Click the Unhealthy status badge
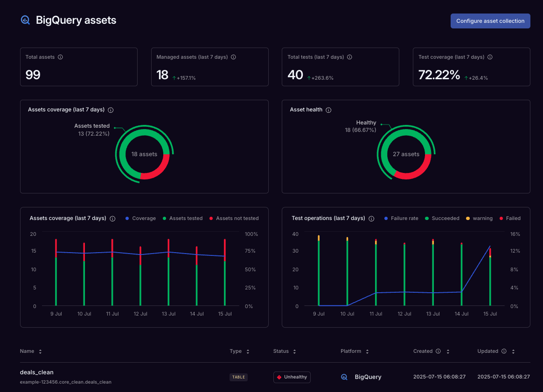 pyautogui.click(x=292, y=377)
